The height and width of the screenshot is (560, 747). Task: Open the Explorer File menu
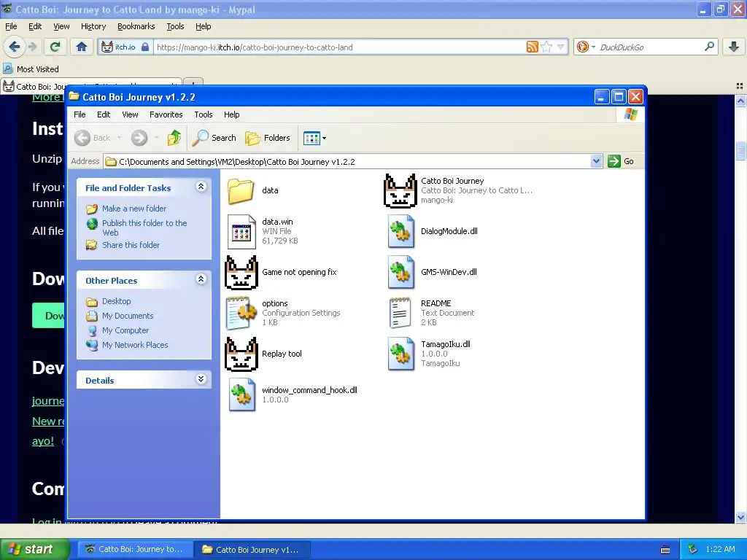click(80, 114)
